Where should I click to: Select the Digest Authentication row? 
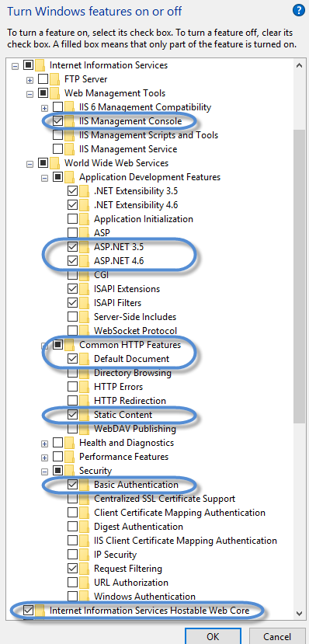coord(138,526)
